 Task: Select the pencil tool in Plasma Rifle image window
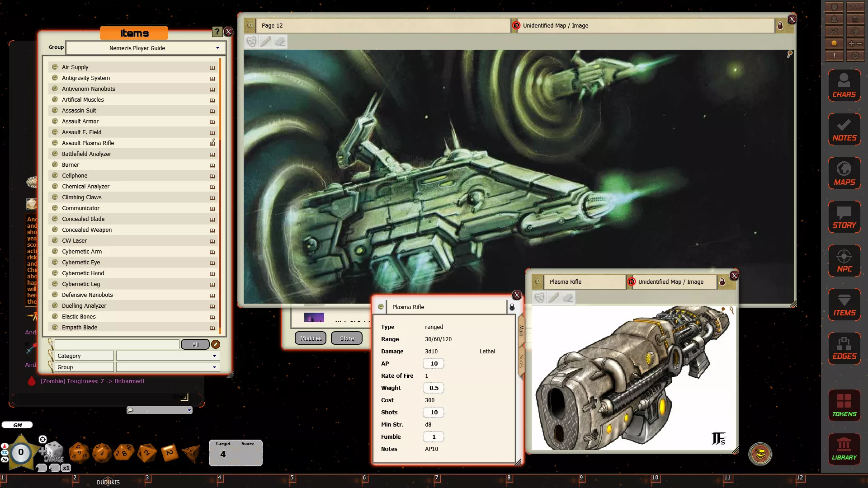[554, 298]
